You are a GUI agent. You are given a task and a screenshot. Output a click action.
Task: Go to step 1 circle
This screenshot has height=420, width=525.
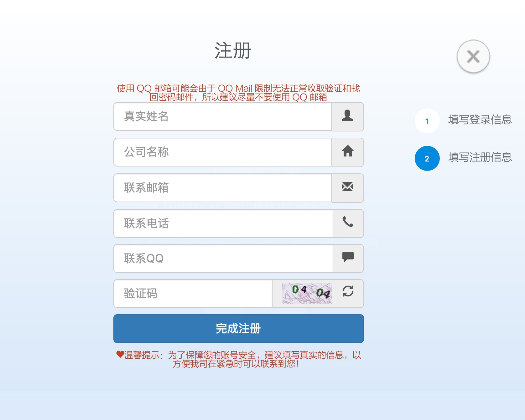point(427,121)
